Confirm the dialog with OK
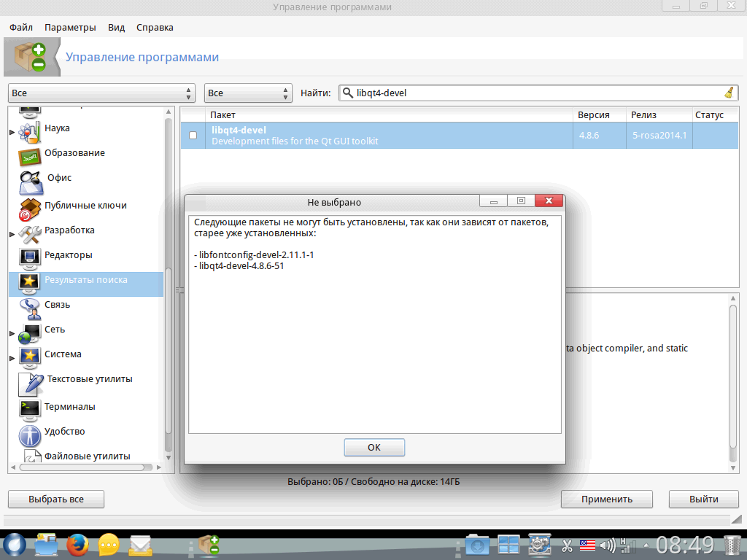The width and height of the screenshot is (747, 560). point(374,447)
